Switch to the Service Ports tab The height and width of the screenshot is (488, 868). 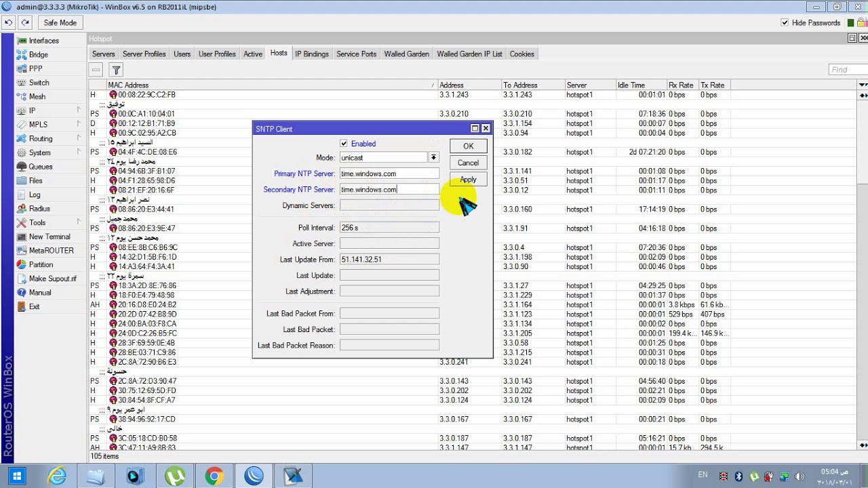357,54
